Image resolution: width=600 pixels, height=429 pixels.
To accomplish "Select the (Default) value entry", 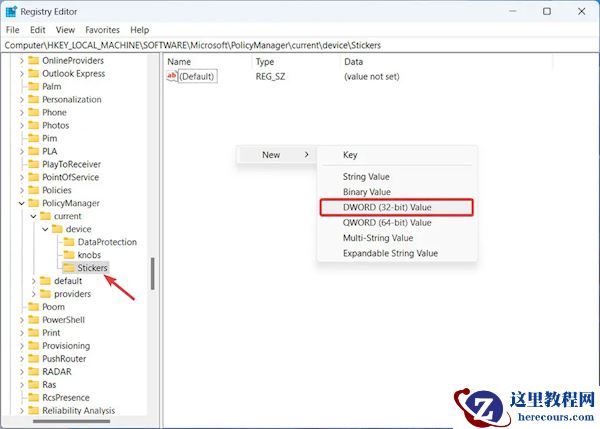I will click(197, 76).
